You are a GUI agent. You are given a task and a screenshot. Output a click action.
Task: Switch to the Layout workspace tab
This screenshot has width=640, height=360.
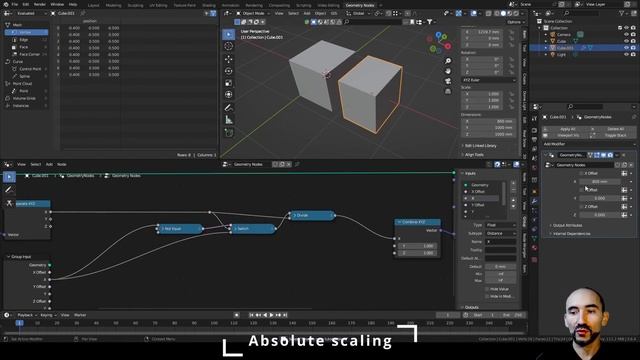tap(93, 5)
